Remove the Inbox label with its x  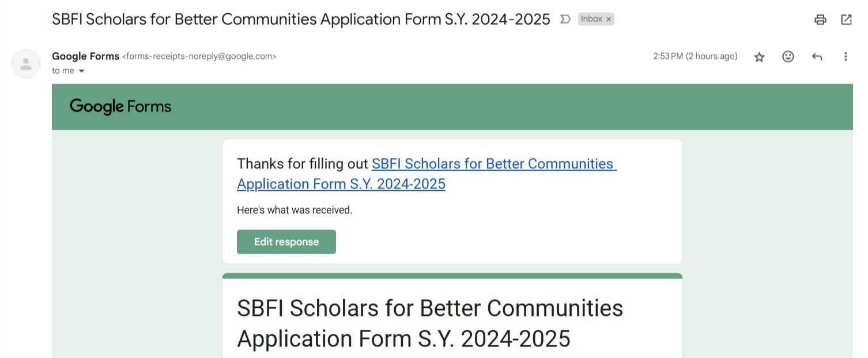click(x=609, y=19)
